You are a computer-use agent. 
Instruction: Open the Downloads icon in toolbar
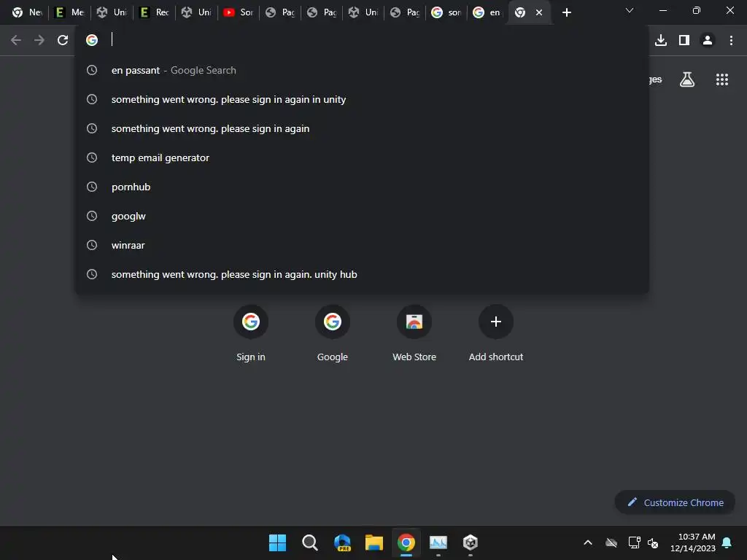pyautogui.click(x=661, y=40)
